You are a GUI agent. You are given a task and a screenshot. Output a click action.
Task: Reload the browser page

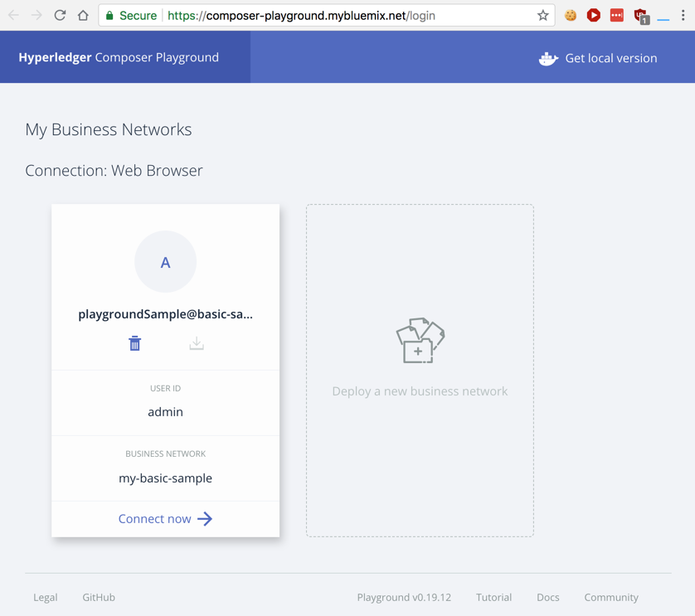click(60, 16)
